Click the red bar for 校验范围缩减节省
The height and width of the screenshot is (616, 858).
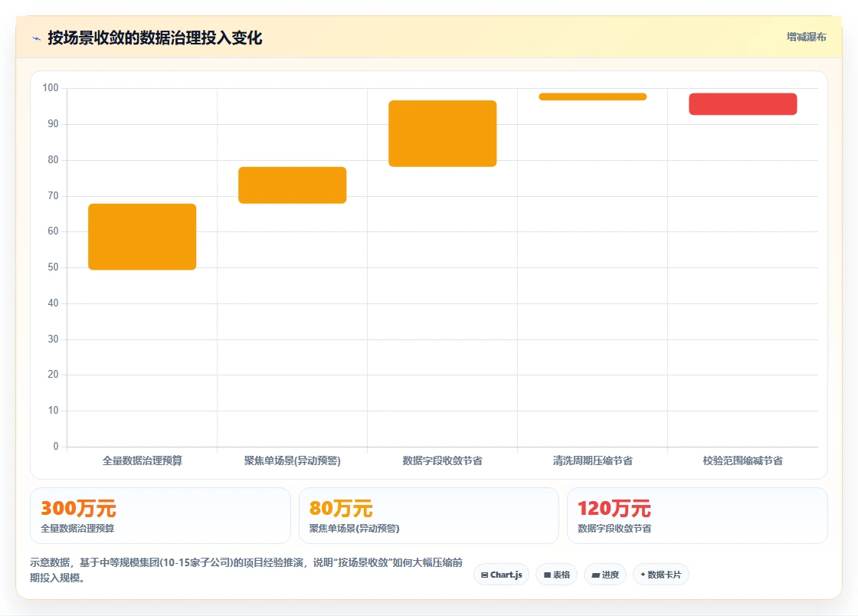(x=743, y=104)
